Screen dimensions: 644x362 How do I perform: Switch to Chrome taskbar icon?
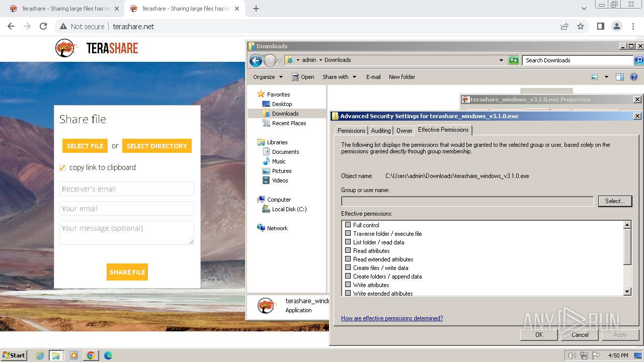pyautogui.click(x=91, y=355)
